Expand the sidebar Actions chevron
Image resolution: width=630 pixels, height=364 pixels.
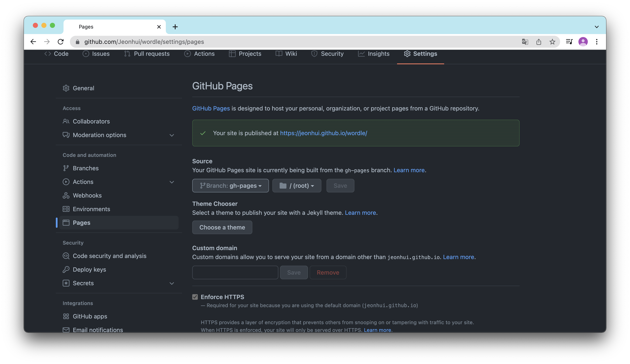point(172,182)
